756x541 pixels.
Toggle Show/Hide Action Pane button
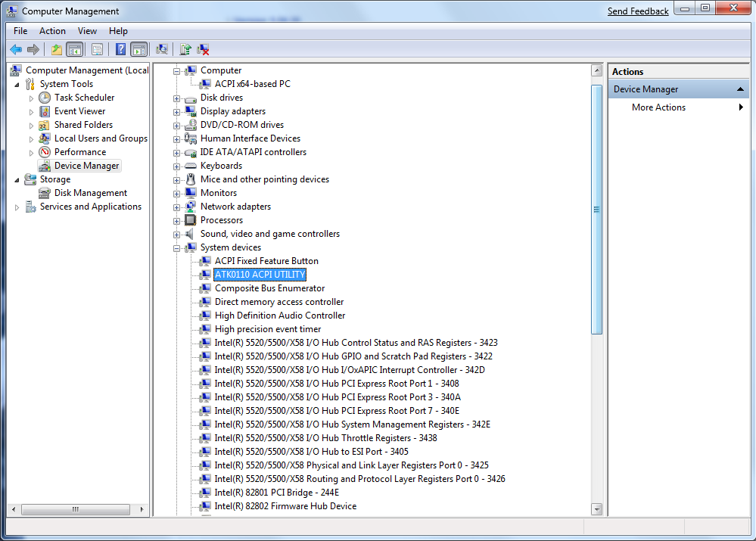point(138,49)
